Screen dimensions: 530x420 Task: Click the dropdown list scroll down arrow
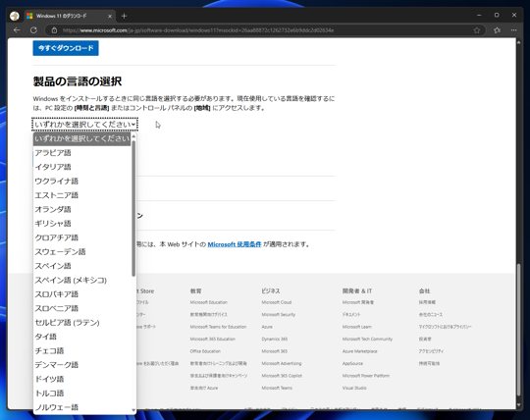pyautogui.click(x=133, y=410)
